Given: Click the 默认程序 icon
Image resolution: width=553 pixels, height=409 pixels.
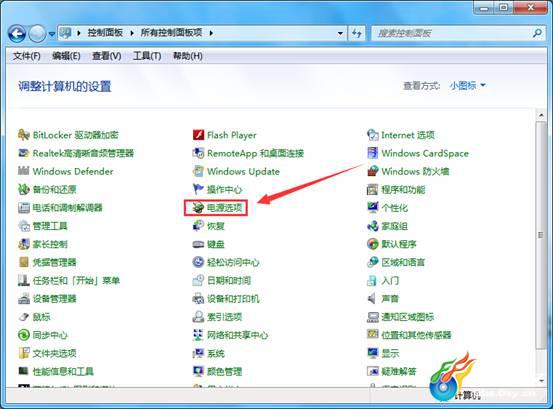Looking at the screenshot, I should [x=373, y=244].
